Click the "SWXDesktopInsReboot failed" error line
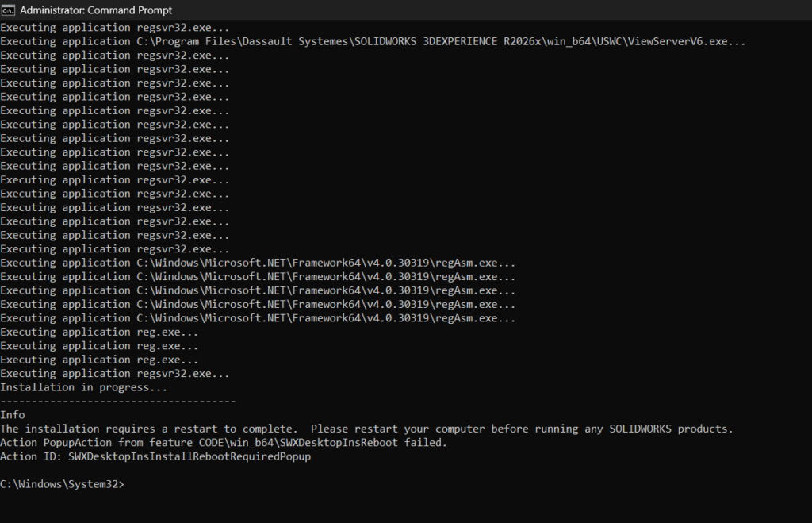 [x=224, y=443]
